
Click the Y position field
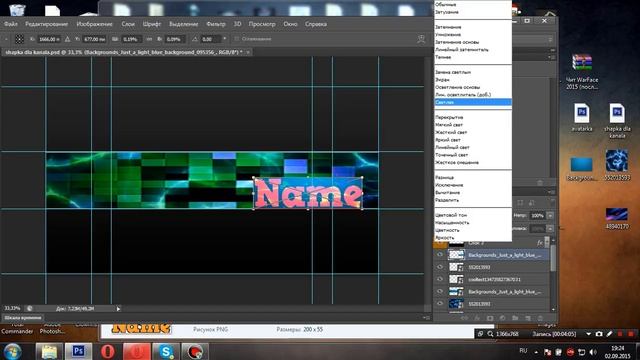(95, 39)
